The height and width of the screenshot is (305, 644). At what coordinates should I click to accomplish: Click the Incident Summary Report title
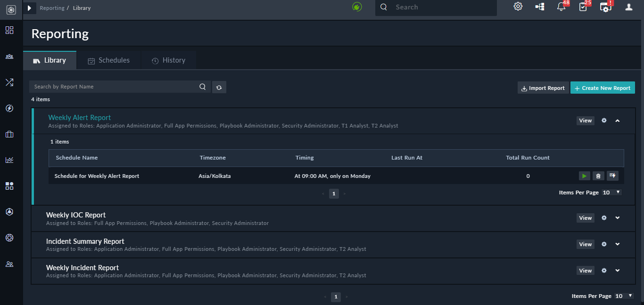tap(85, 241)
